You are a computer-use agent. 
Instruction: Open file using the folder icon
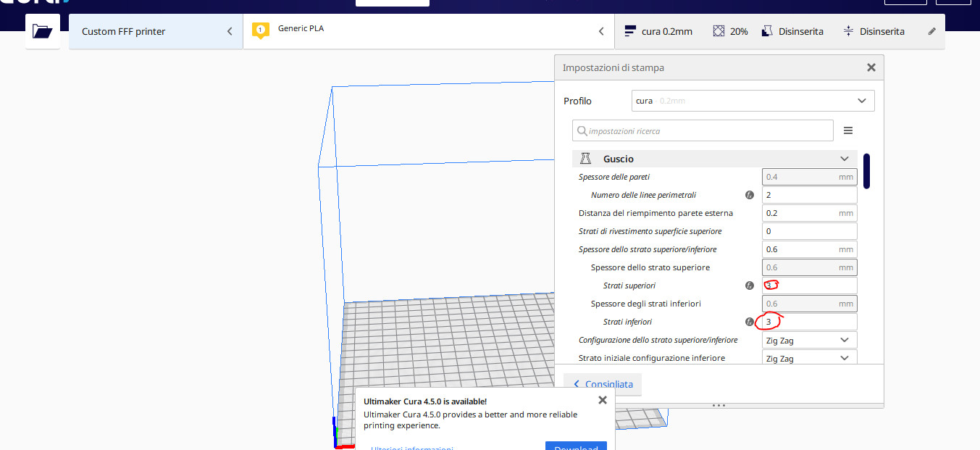43,31
